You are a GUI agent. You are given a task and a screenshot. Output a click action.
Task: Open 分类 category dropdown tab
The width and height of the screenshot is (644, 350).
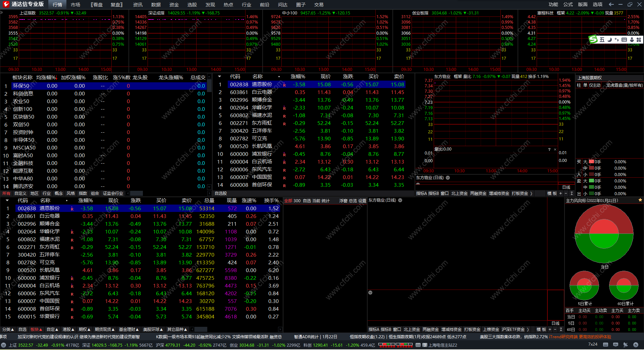(x=8, y=330)
